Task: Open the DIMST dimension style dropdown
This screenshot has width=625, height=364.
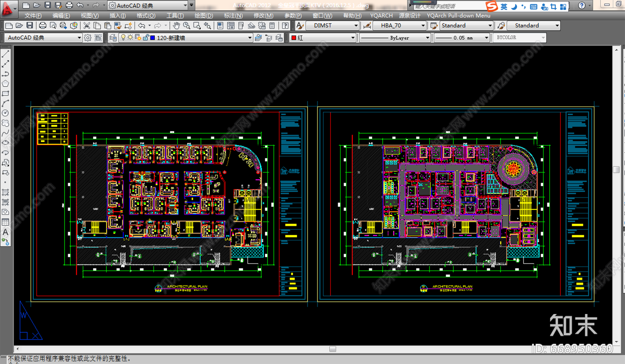Action: coord(356,26)
